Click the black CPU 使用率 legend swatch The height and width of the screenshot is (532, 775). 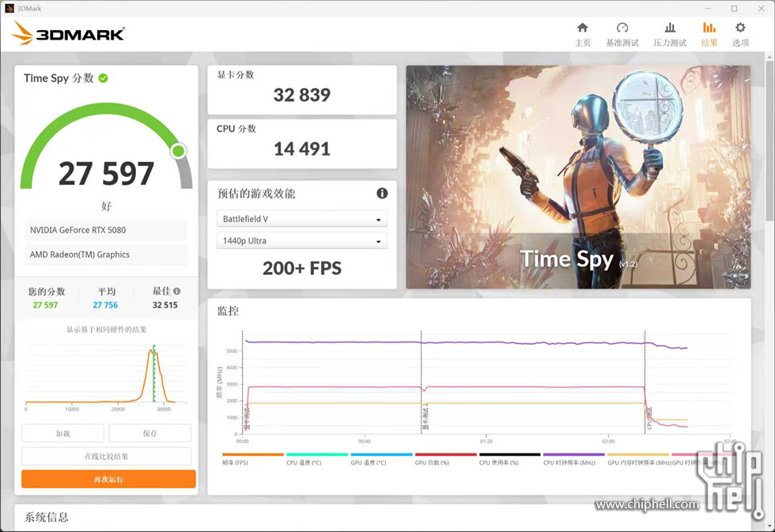click(x=510, y=455)
